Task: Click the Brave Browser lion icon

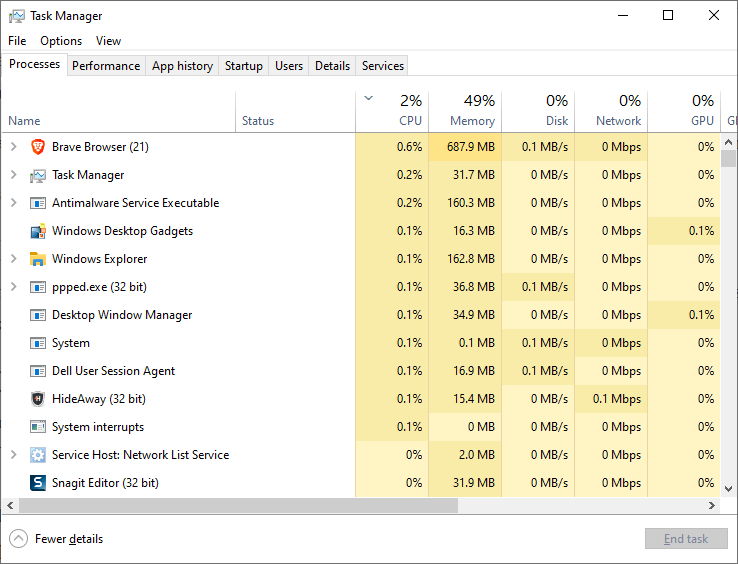Action: tap(38, 147)
